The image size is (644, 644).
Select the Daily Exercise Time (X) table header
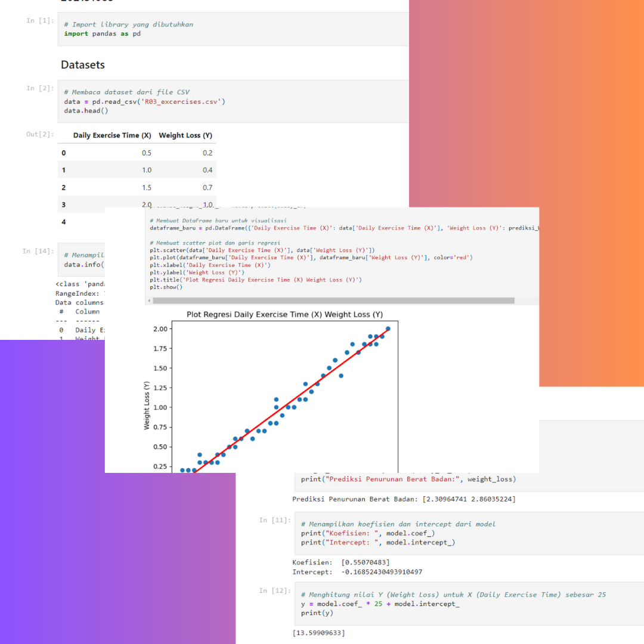112,135
